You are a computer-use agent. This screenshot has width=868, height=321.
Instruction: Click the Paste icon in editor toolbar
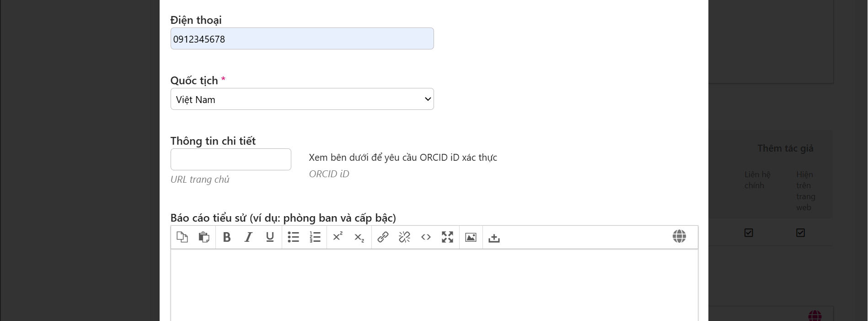[x=204, y=237]
